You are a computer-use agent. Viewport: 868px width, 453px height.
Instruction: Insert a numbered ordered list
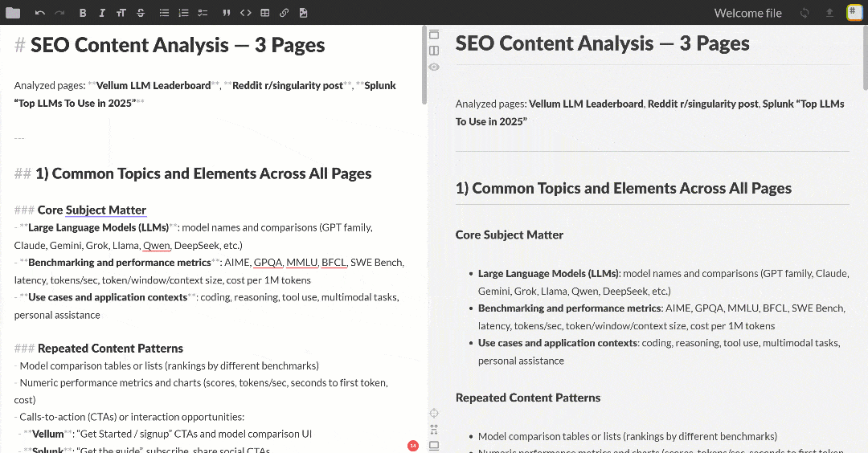click(183, 13)
